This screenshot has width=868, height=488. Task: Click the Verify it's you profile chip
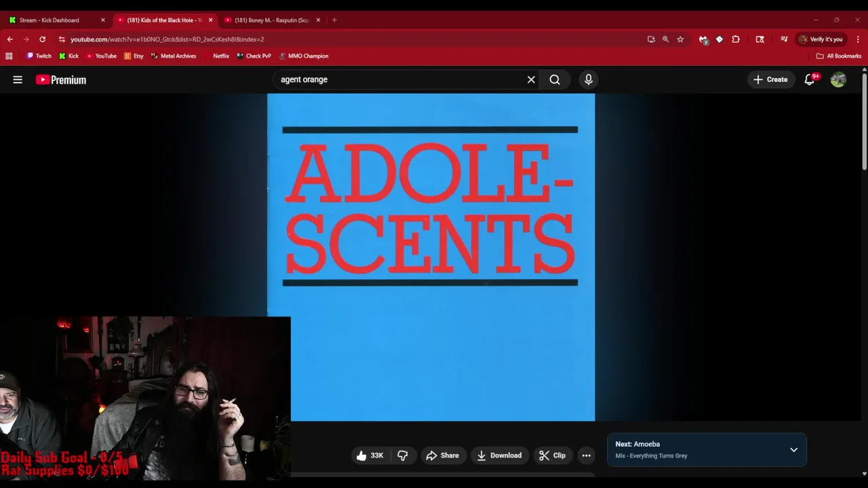point(821,39)
